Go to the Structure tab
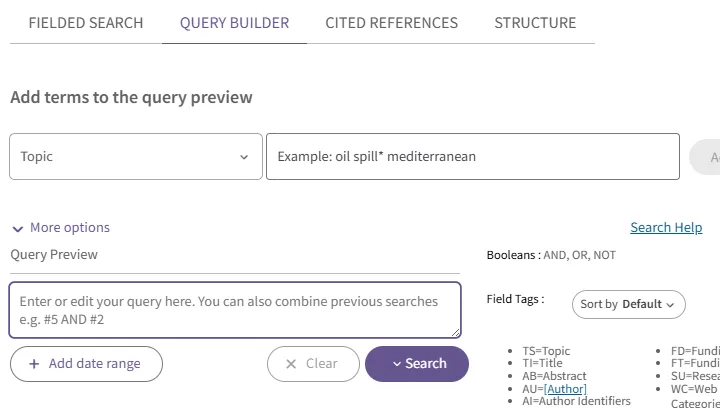 (535, 23)
